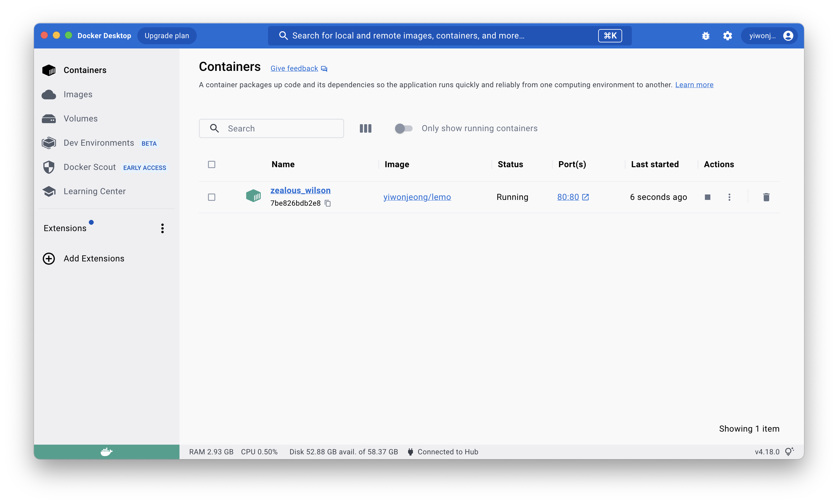The height and width of the screenshot is (504, 838).
Task: Sort by the Image column header
Action: tap(397, 164)
